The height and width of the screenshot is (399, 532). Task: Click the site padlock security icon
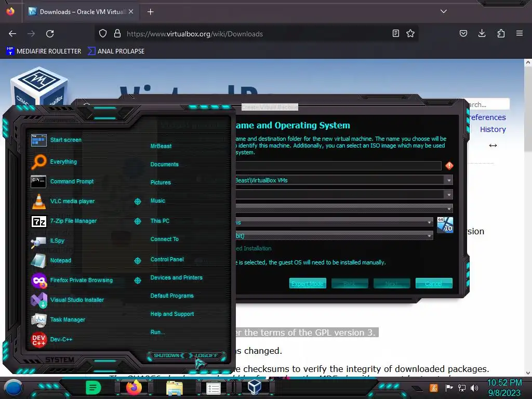[117, 34]
